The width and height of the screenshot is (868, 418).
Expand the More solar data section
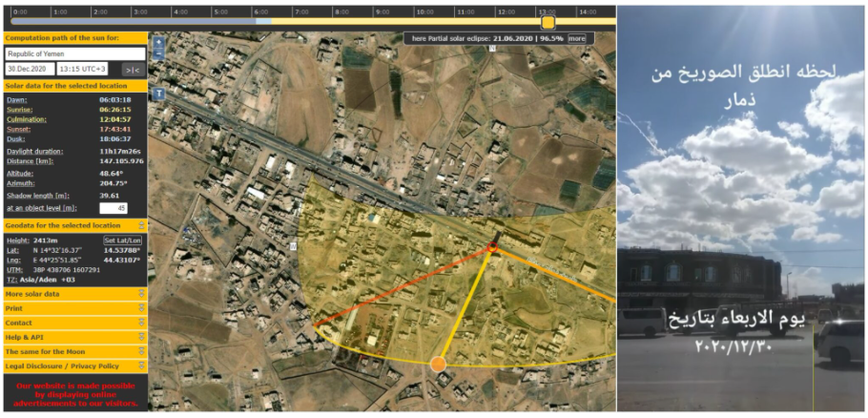click(141, 294)
